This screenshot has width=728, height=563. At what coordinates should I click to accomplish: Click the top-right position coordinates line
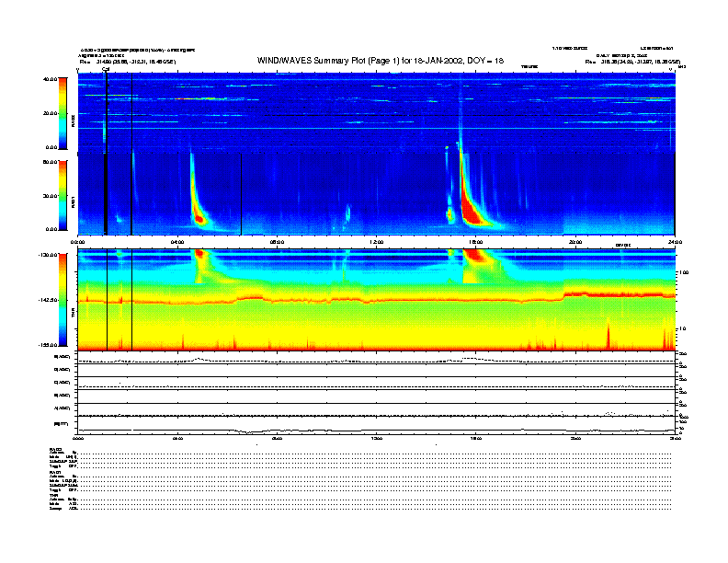[x=632, y=62]
